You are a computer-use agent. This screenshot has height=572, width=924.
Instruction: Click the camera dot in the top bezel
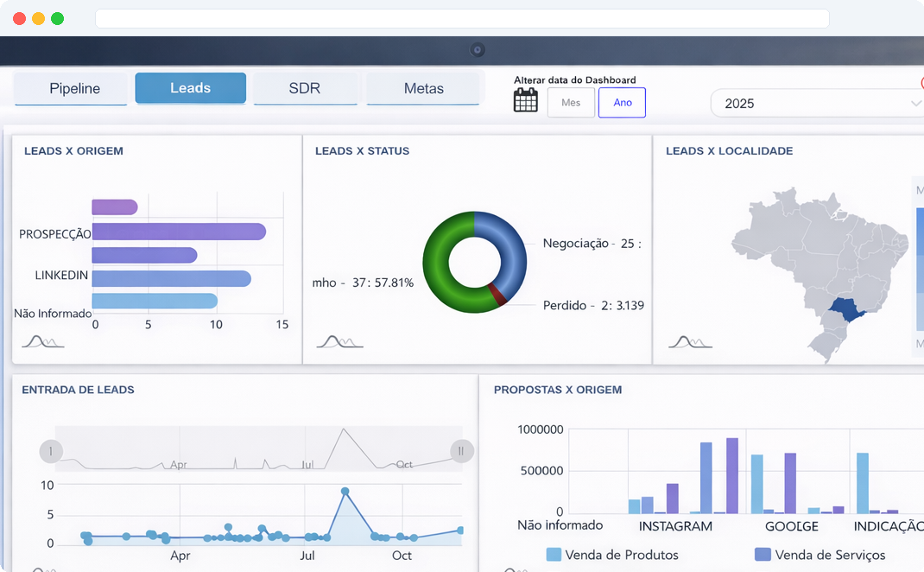coord(478,50)
